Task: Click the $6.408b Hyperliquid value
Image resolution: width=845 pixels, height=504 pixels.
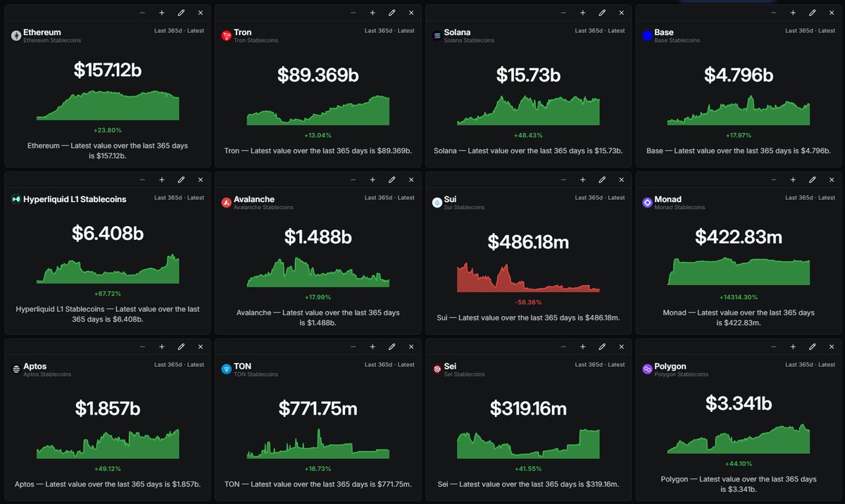Action: (x=108, y=233)
